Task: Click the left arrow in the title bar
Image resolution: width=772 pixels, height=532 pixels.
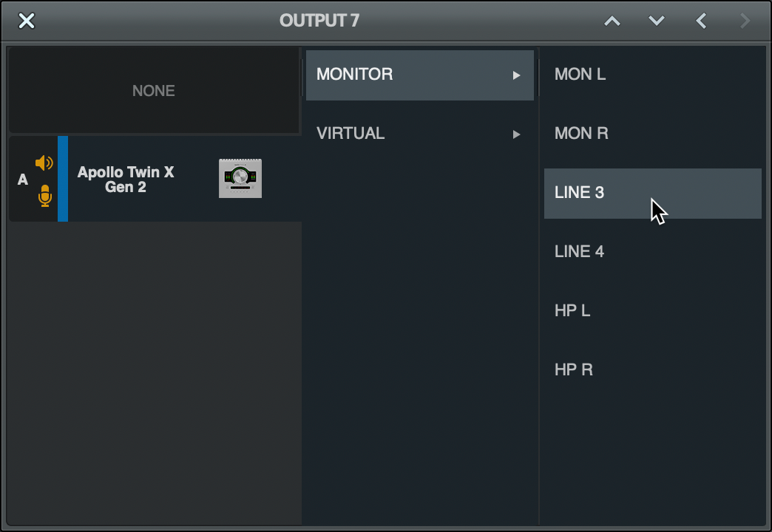Action: 701,21
